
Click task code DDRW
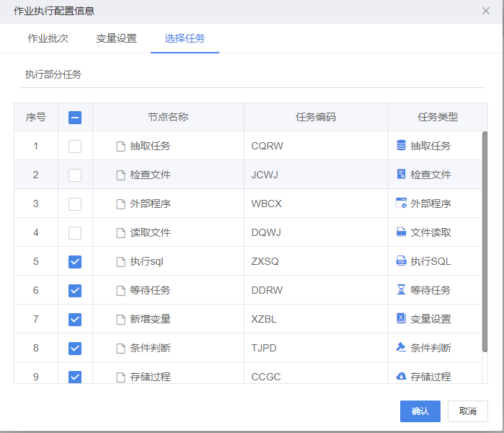(x=267, y=290)
